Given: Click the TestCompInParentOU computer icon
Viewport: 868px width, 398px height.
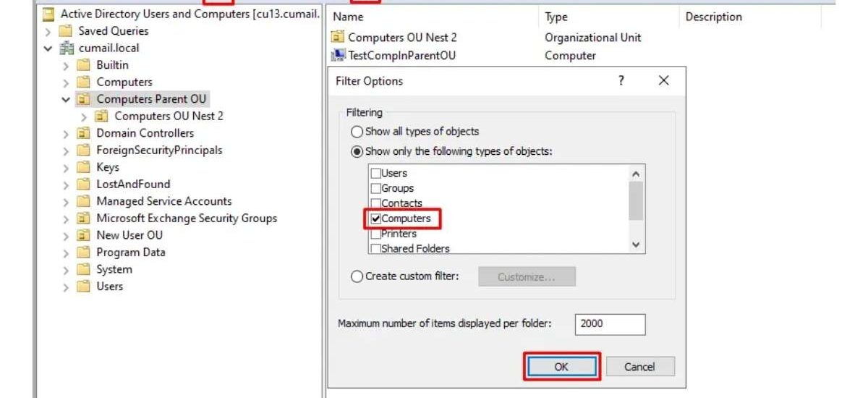Looking at the screenshot, I should [338, 56].
